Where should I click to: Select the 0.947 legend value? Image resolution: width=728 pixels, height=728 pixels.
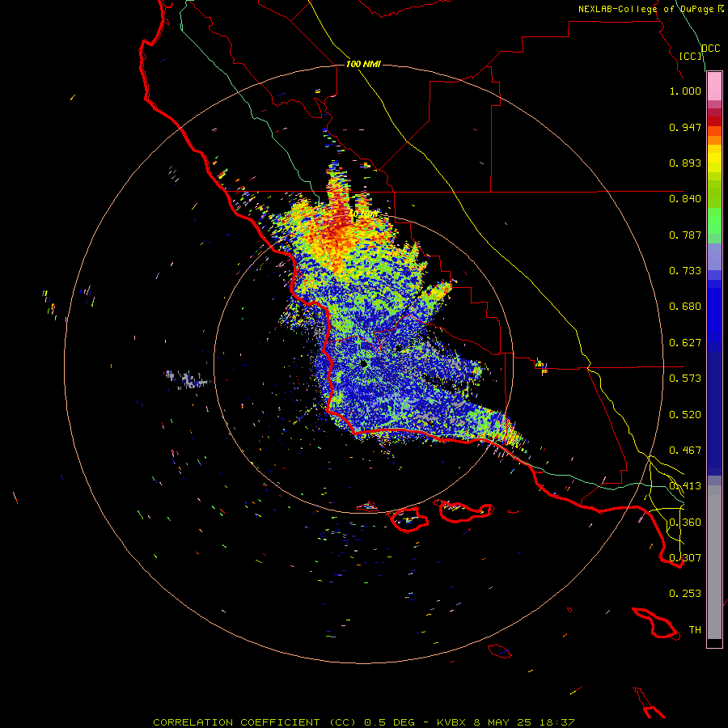(x=685, y=127)
